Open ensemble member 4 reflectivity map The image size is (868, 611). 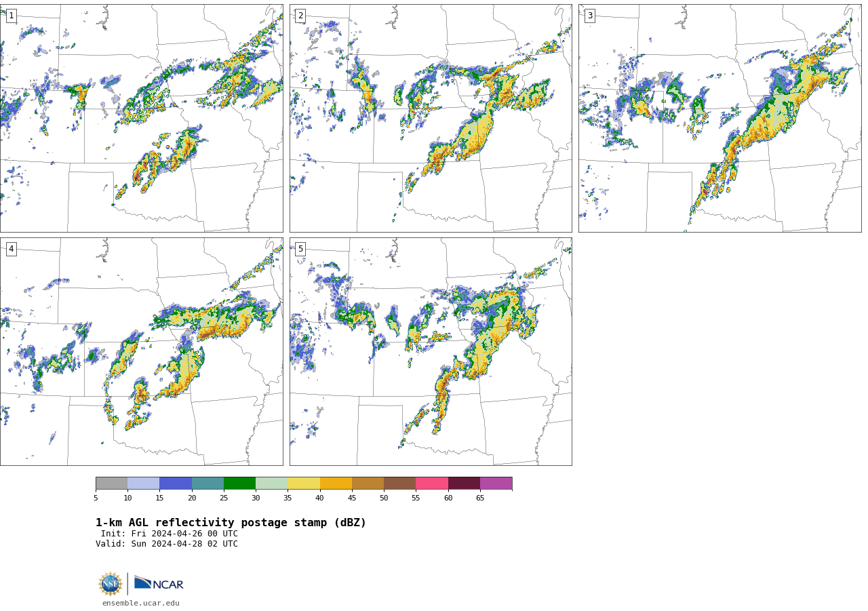(141, 351)
